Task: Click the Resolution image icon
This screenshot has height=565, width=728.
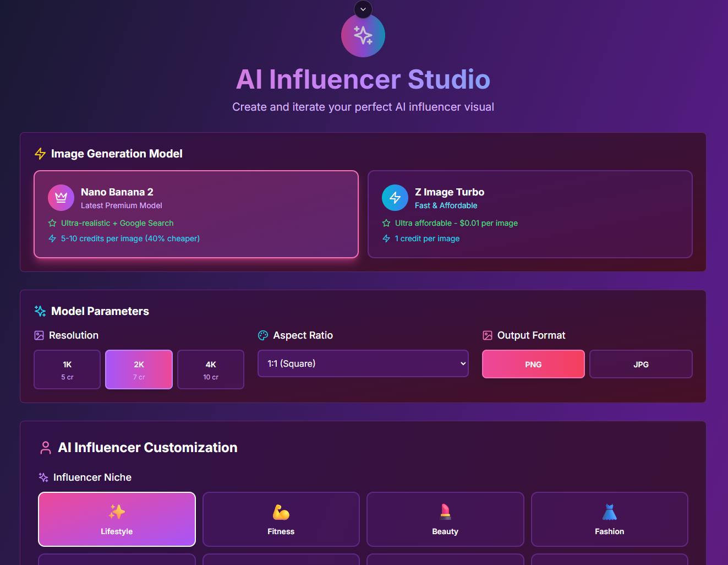Action: 39,335
